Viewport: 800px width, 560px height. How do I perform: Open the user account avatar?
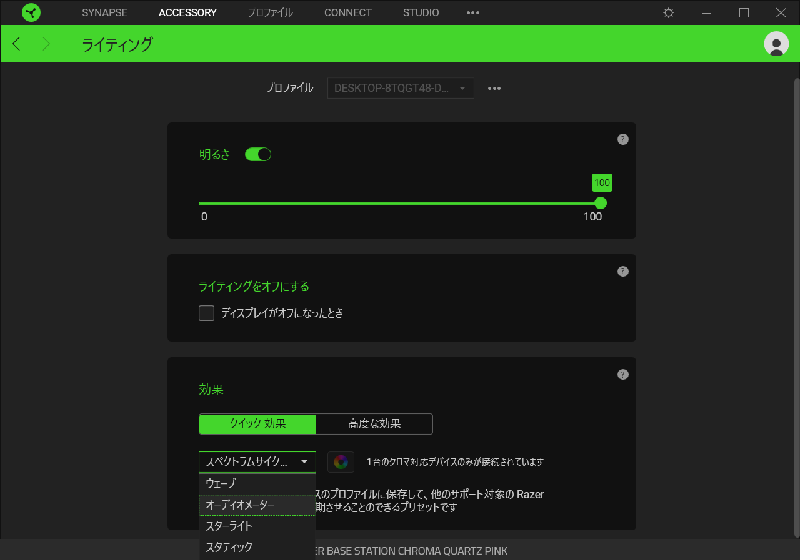click(x=776, y=44)
